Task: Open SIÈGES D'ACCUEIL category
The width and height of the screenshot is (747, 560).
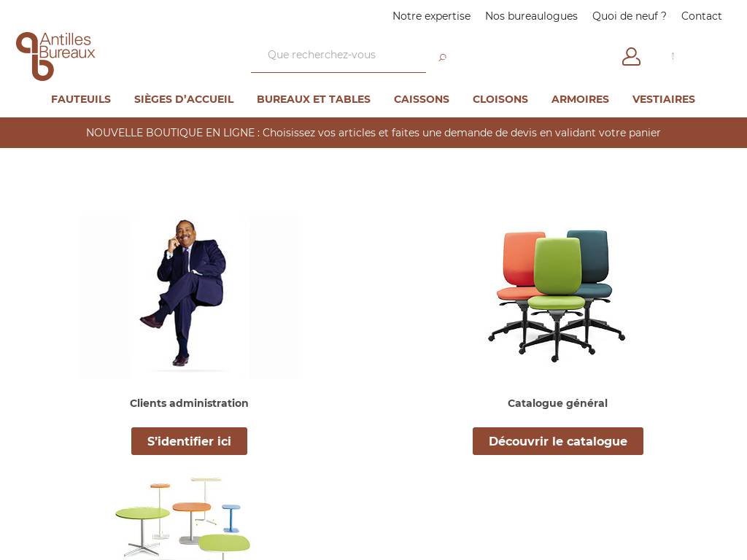Action: tap(184, 99)
